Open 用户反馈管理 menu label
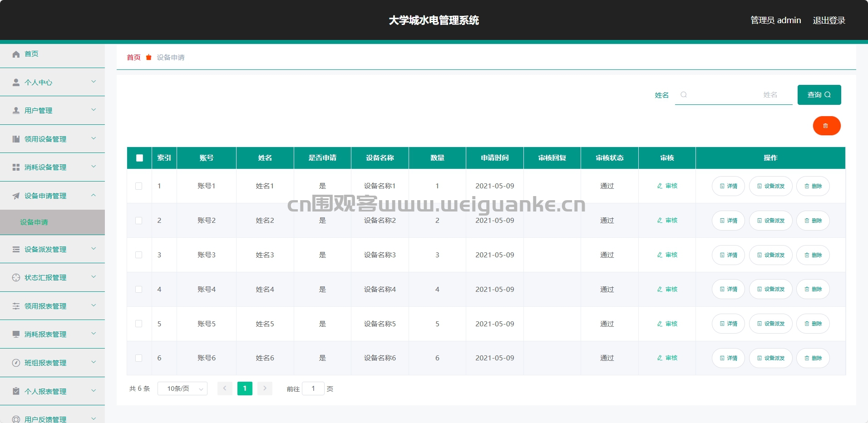The width and height of the screenshot is (868, 423). coord(45,419)
